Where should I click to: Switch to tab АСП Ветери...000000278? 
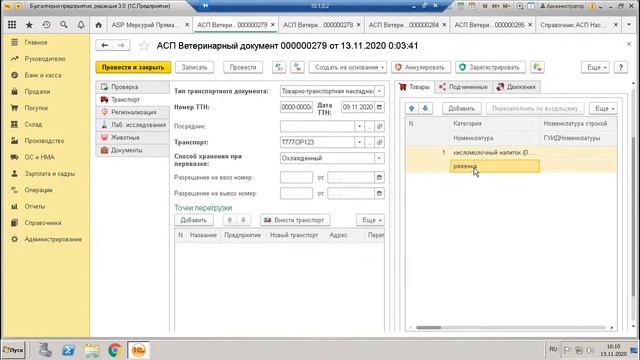click(x=318, y=25)
